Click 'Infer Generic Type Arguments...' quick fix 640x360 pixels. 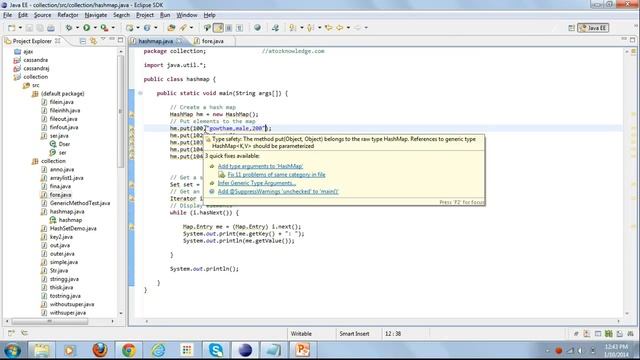tap(256, 183)
